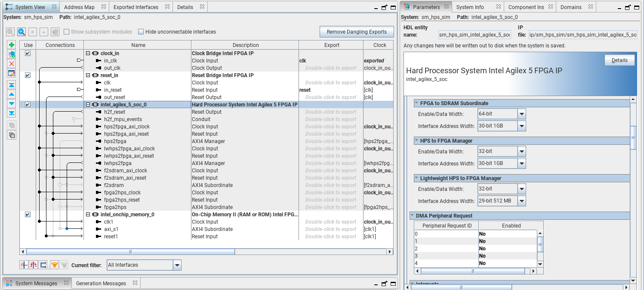Screen dimensions: 644x290
Task: Uncheck the Use box for clock_in
Action: click(28, 53)
